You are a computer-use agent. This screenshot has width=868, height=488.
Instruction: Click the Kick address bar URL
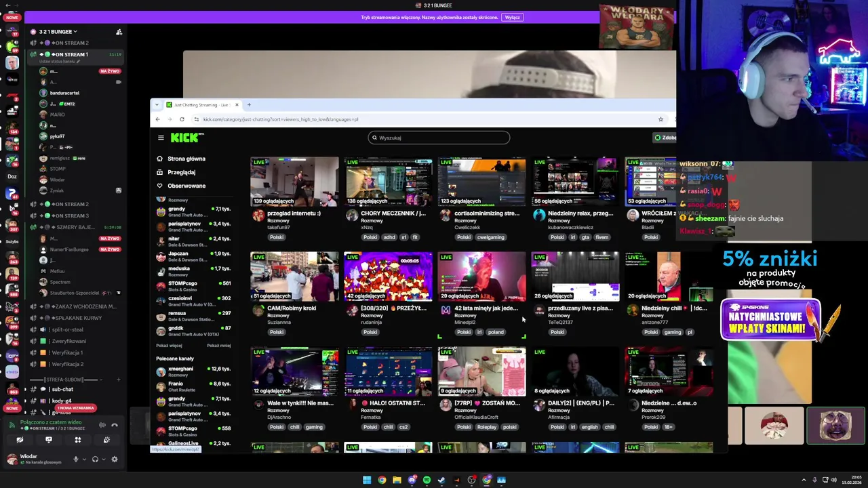pyautogui.click(x=281, y=119)
